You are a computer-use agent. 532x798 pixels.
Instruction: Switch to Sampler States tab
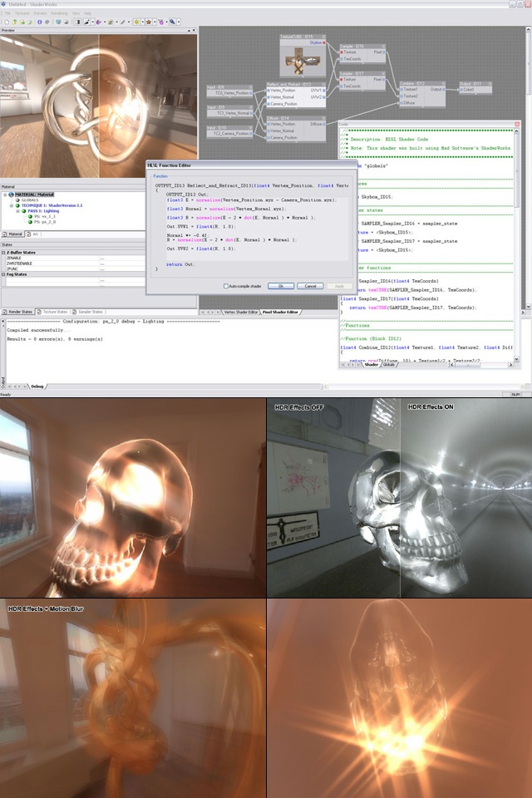click(87, 312)
